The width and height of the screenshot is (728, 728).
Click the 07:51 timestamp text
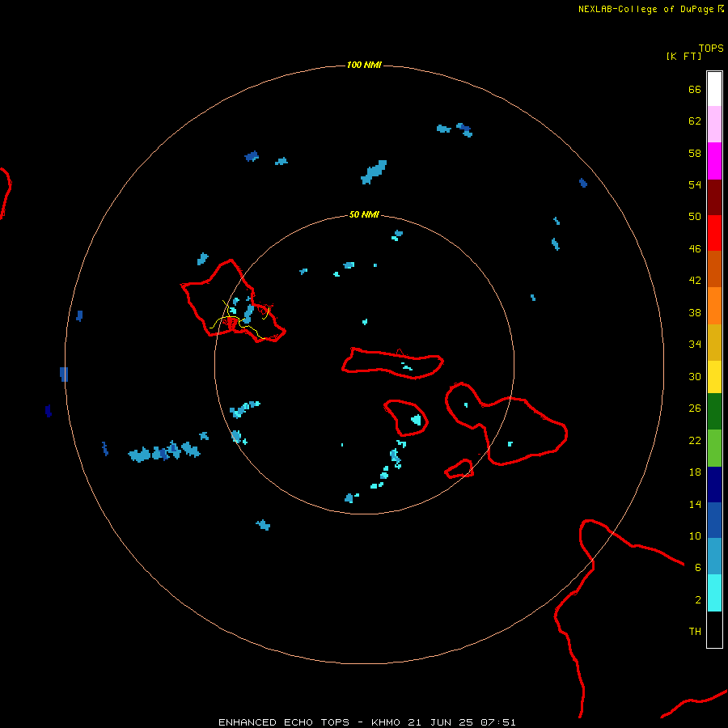[498, 722]
